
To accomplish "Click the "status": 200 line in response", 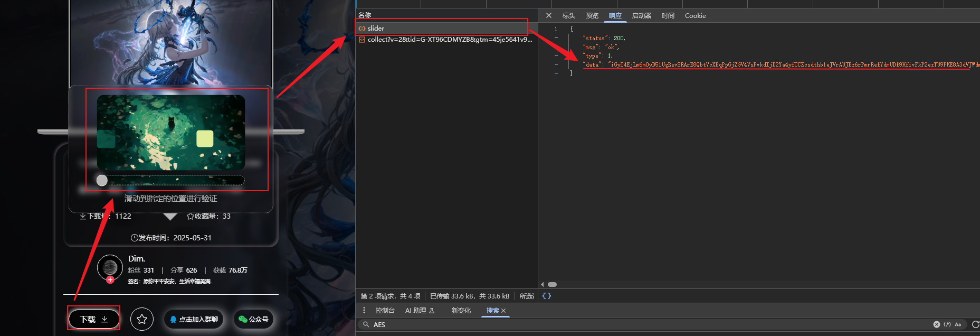I will pos(604,38).
